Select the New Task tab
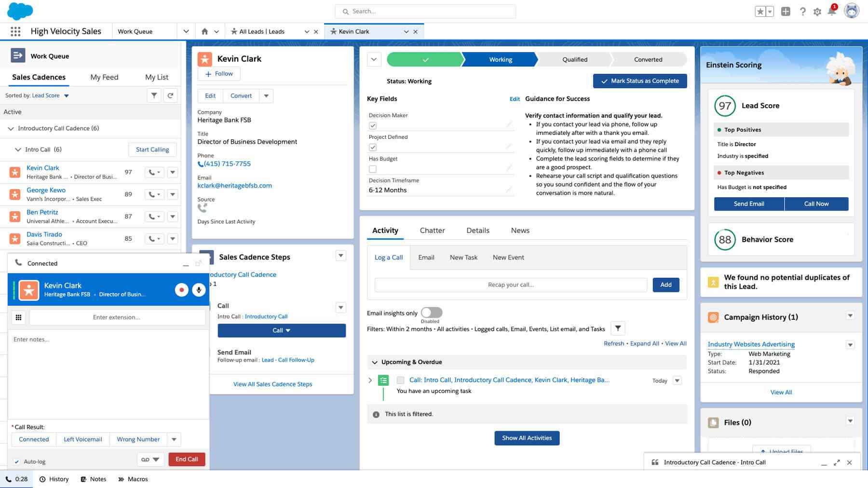The image size is (868, 488). click(463, 258)
